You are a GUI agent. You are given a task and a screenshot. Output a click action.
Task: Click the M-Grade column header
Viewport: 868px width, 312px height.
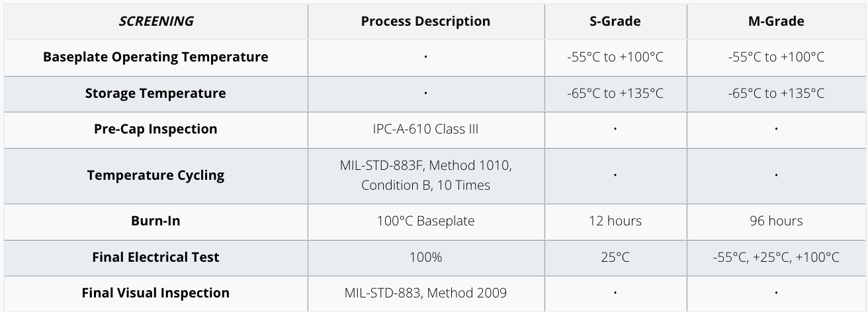coord(776,21)
